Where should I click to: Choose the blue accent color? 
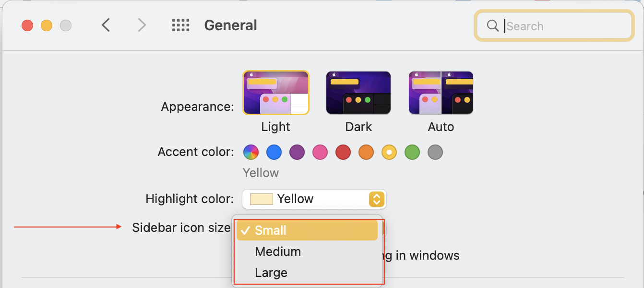[274, 153]
